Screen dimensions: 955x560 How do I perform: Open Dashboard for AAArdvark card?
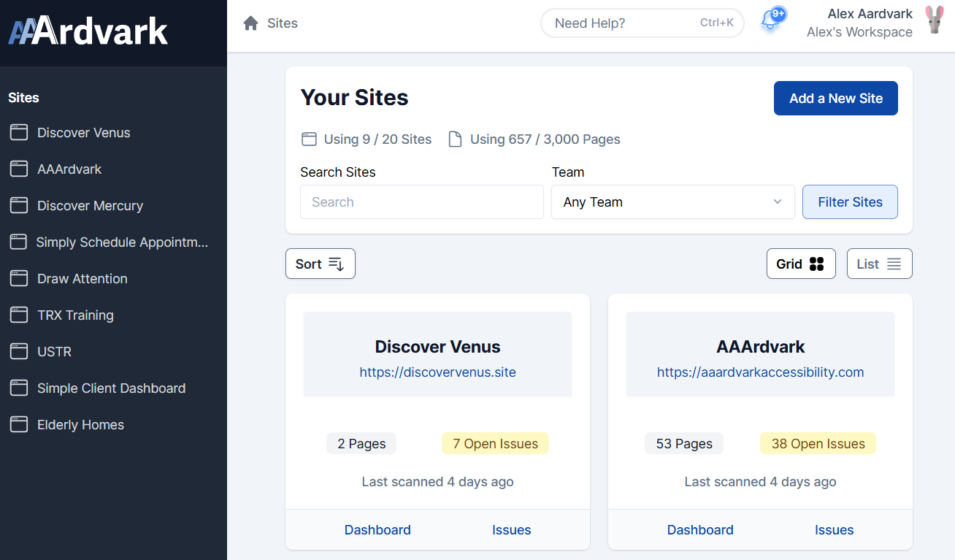pos(700,530)
